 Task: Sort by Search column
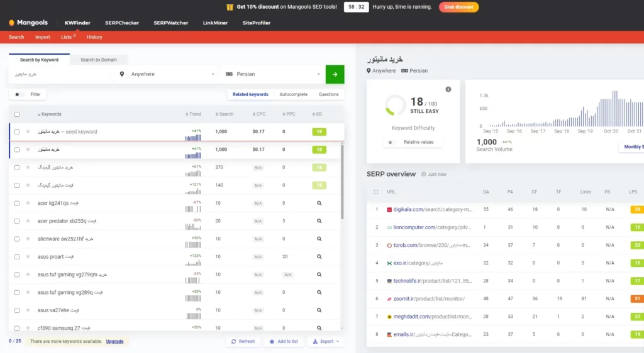click(x=225, y=114)
